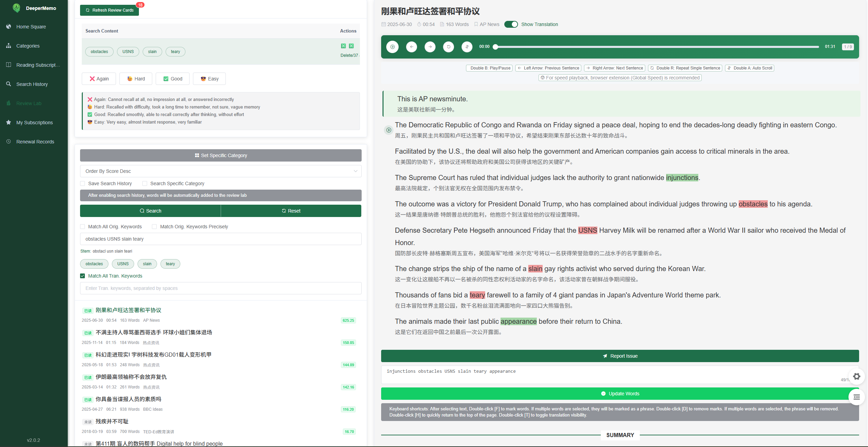Image resolution: width=868 pixels, height=447 pixels.
Task: Rate card as Again
Action: click(x=99, y=79)
